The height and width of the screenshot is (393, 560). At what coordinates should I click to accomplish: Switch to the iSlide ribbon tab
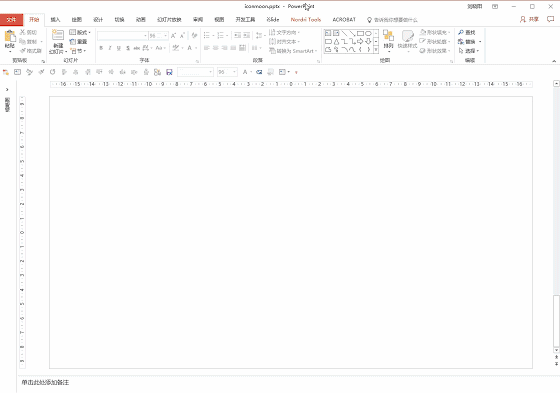pyautogui.click(x=273, y=20)
